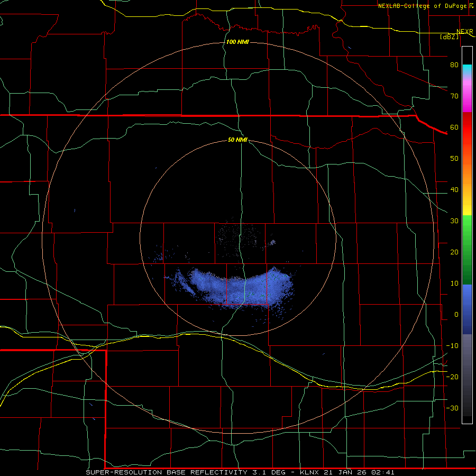Click the 50 value on the dBZ scale

point(454,159)
